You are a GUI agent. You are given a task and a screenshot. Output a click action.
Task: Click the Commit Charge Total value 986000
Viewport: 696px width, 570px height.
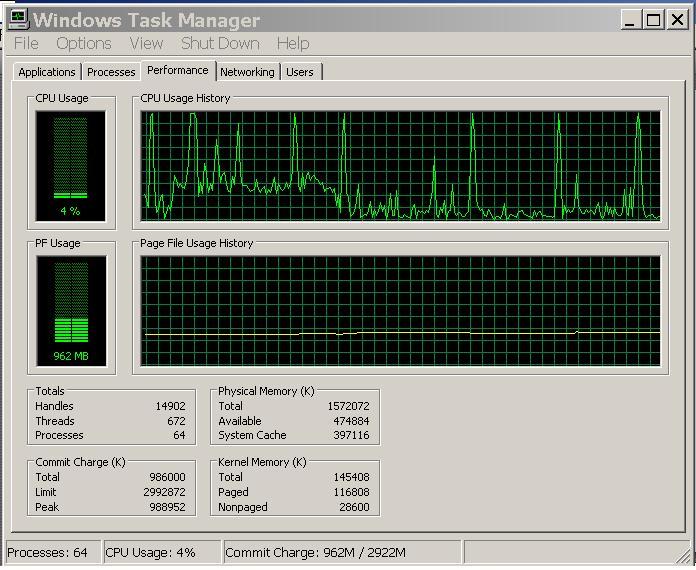[167, 477]
